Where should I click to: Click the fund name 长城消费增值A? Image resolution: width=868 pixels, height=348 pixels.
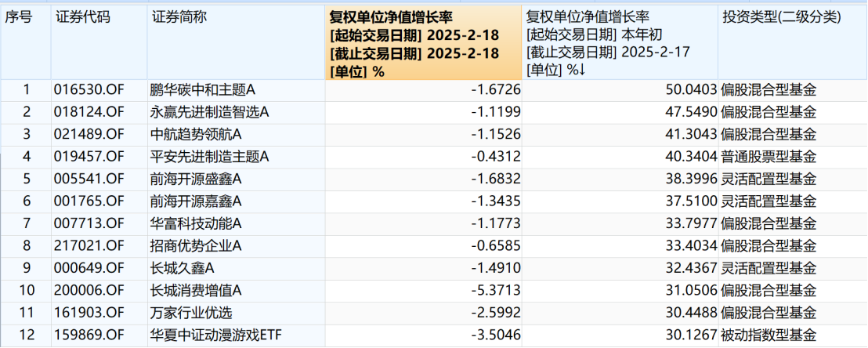[196, 290]
